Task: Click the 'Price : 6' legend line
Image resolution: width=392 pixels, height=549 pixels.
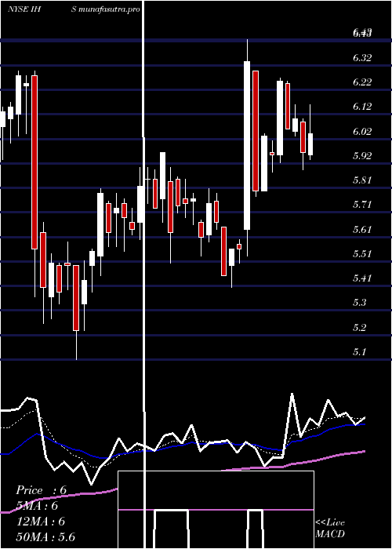Action: point(42,490)
